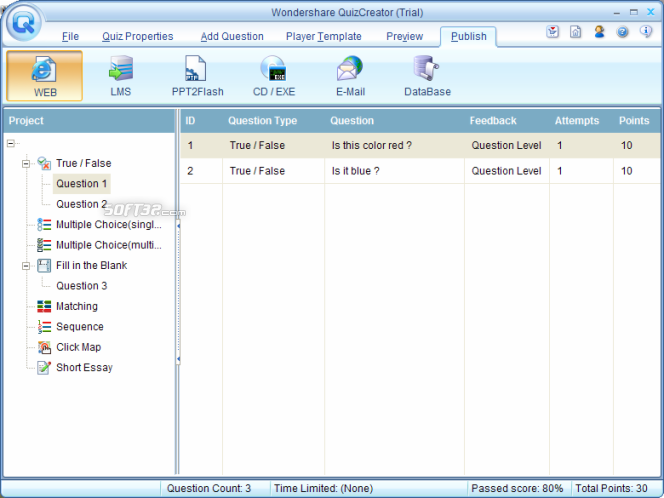
Task: Click the QuizCreator Q application logo button
Action: coord(24,22)
